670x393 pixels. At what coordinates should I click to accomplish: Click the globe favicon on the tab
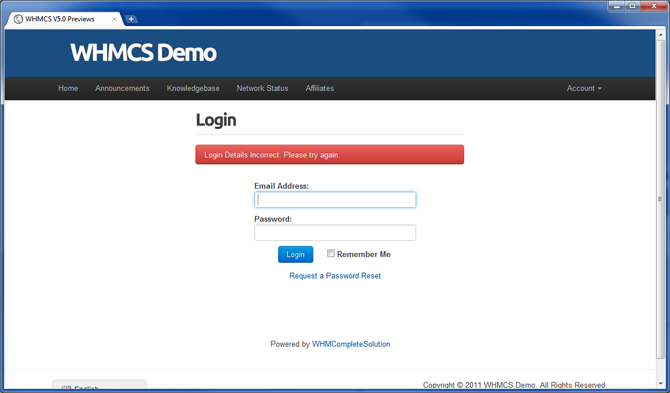18,19
